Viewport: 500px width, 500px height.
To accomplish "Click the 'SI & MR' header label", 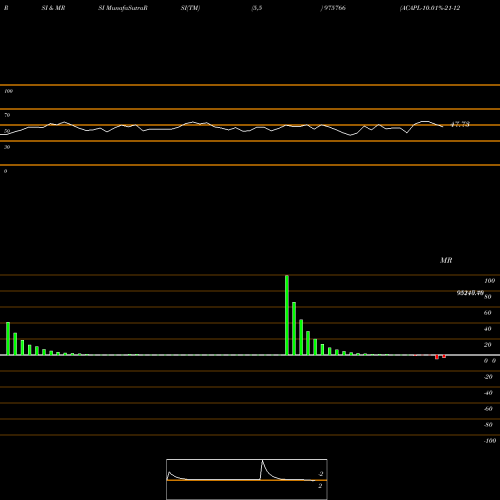I will coord(53,8).
